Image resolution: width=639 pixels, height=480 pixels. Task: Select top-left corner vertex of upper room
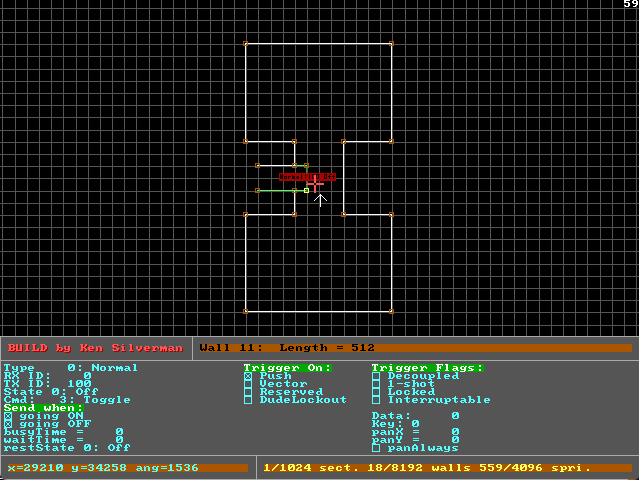[x=245, y=44]
